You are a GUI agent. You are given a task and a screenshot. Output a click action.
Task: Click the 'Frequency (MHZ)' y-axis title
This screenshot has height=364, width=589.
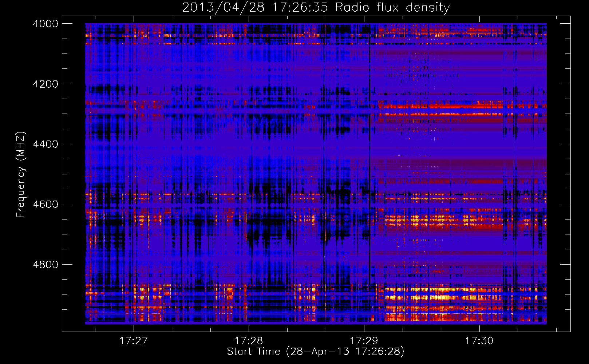point(21,175)
